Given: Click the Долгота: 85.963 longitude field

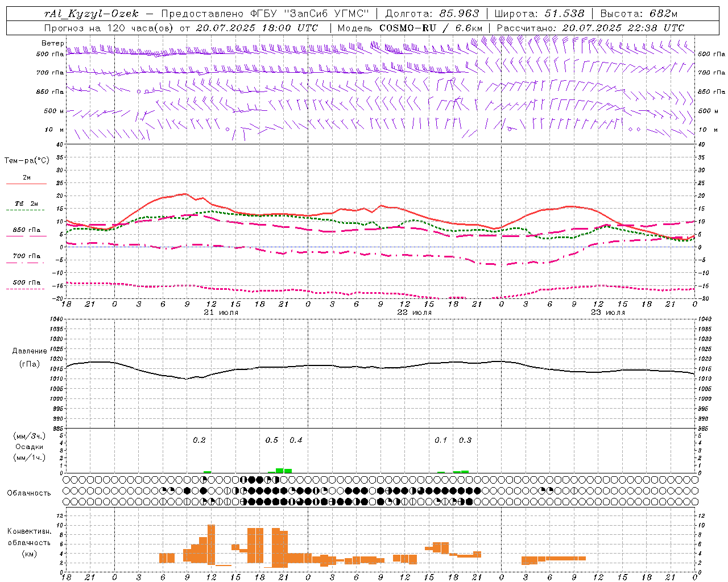Looking at the screenshot, I should tap(432, 14).
